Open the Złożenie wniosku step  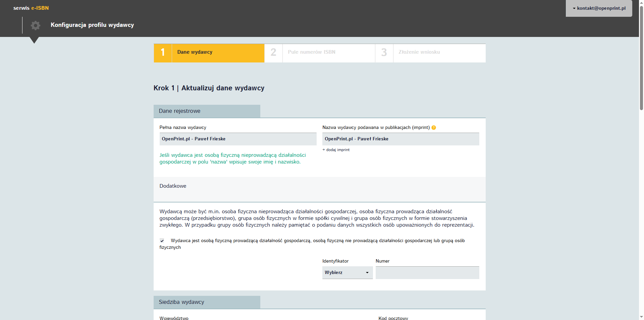point(419,52)
